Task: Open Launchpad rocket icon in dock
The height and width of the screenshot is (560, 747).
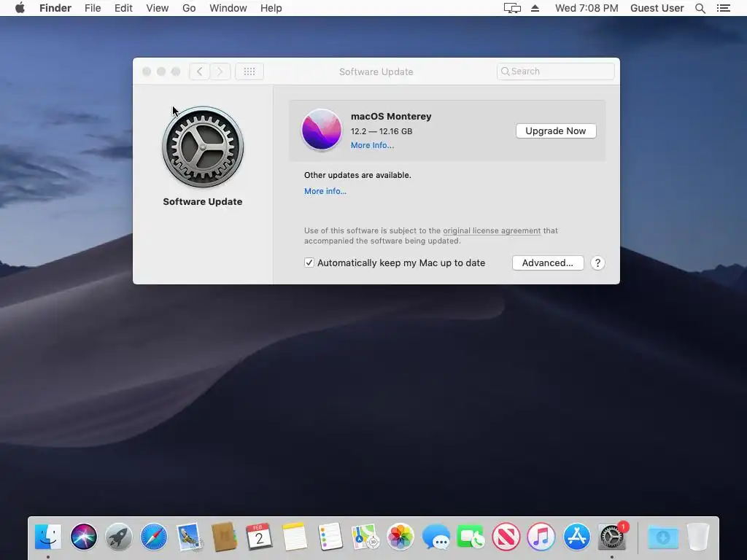Action: [119, 537]
